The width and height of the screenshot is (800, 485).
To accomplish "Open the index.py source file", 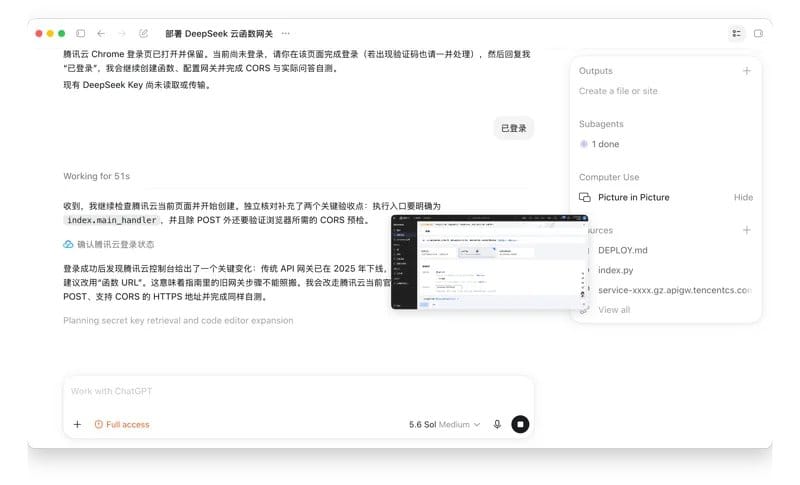I will tap(615, 270).
